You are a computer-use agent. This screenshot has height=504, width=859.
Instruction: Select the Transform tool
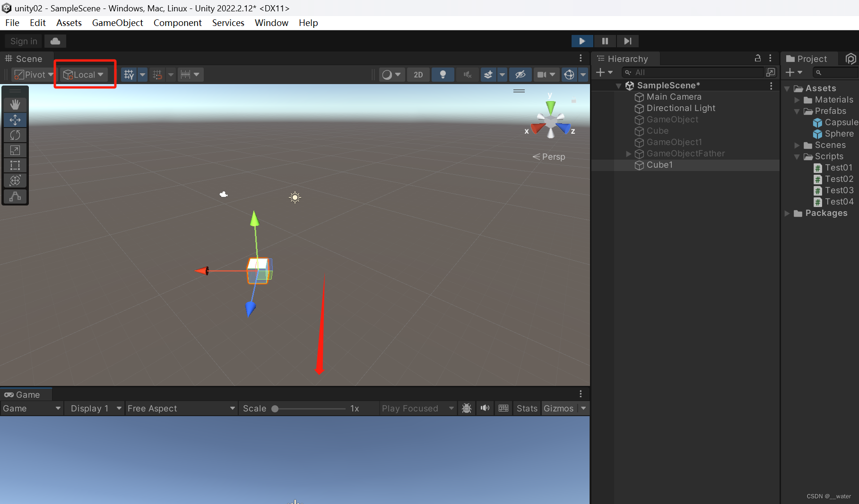pyautogui.click(x=15, y=180)
